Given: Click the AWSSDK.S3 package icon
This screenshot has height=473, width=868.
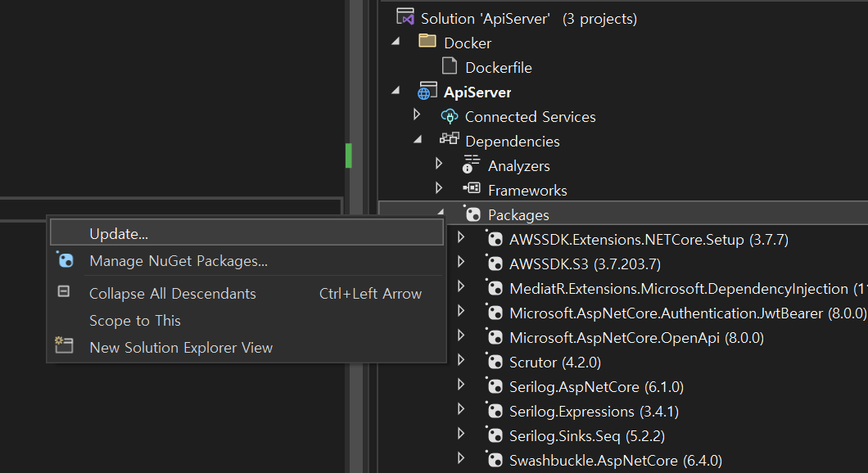Looking at the screenshot, I should tap(494, 263).
